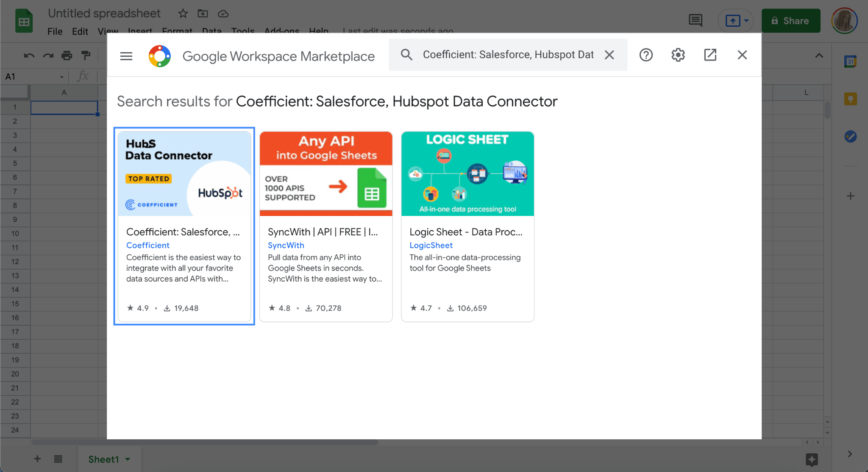Viewport: 868px width, 472px height.
Task: Open the Name box dropdown
Action: [61, 77]
